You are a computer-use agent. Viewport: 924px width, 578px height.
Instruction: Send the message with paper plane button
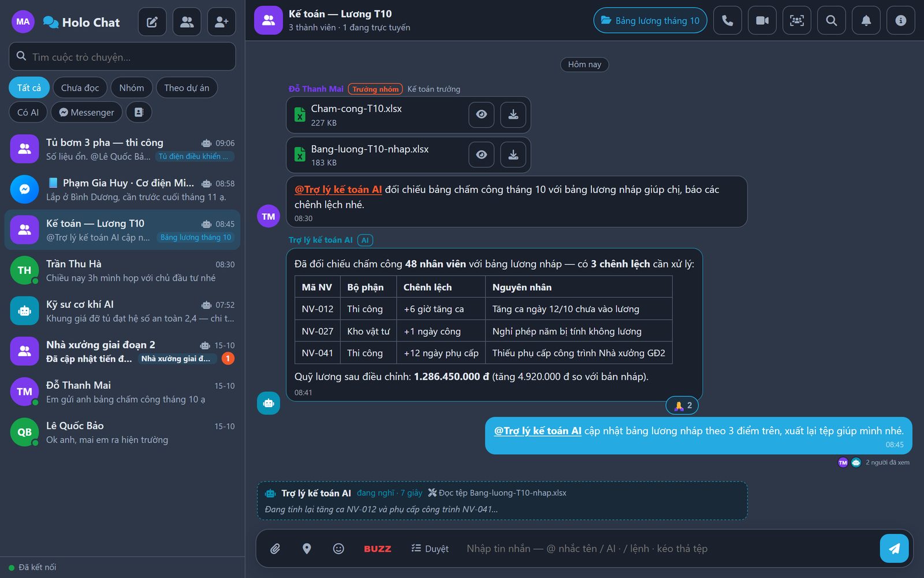click(895, 549)
